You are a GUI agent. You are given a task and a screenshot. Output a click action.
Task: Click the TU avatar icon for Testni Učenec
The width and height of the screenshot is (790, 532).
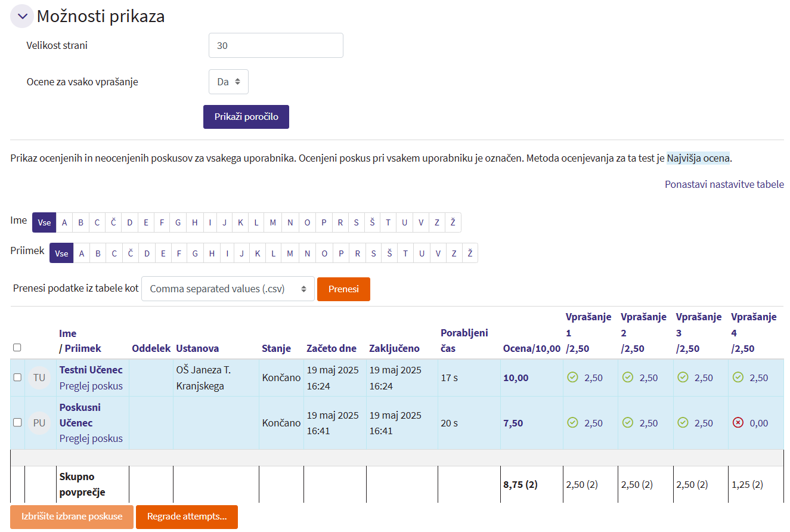(39, 378)
